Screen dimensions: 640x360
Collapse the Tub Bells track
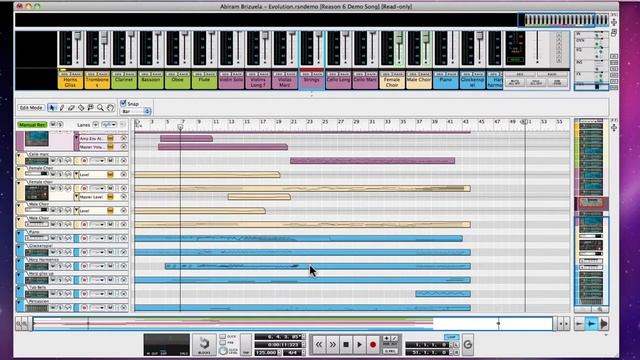19,289
